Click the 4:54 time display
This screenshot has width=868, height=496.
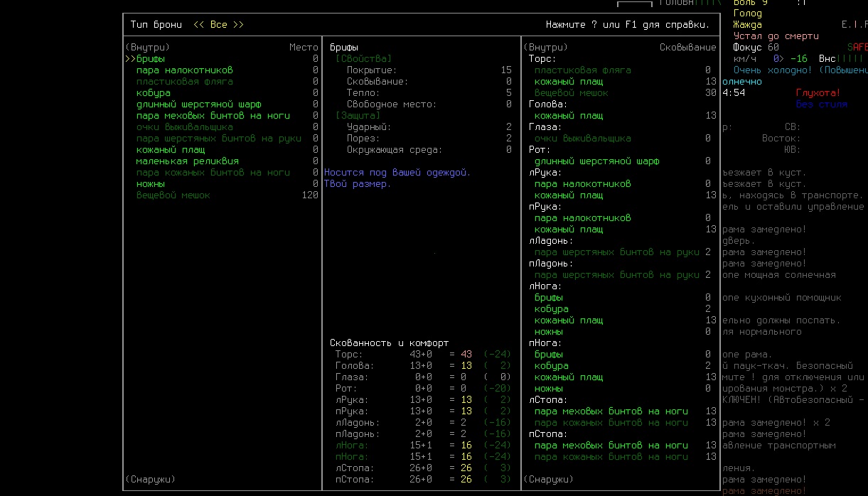(x=734, y=92)
